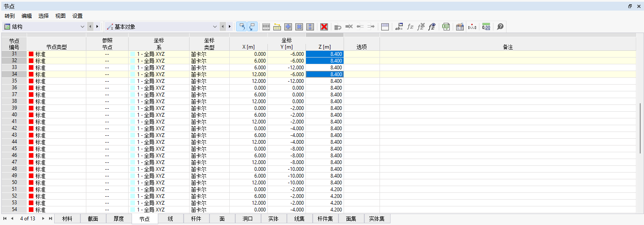Click the clapperboard table settings icon
644x225 pixels.
click(460, 27)
